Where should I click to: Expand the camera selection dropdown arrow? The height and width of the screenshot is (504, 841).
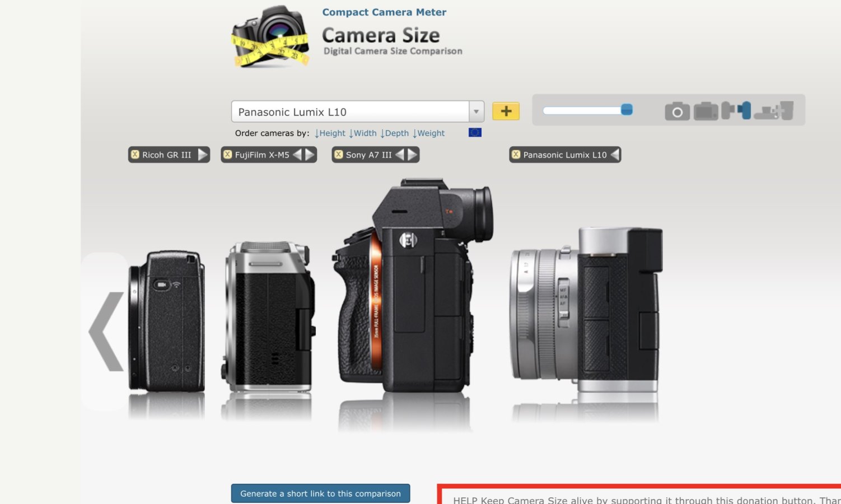coord(476,111)
